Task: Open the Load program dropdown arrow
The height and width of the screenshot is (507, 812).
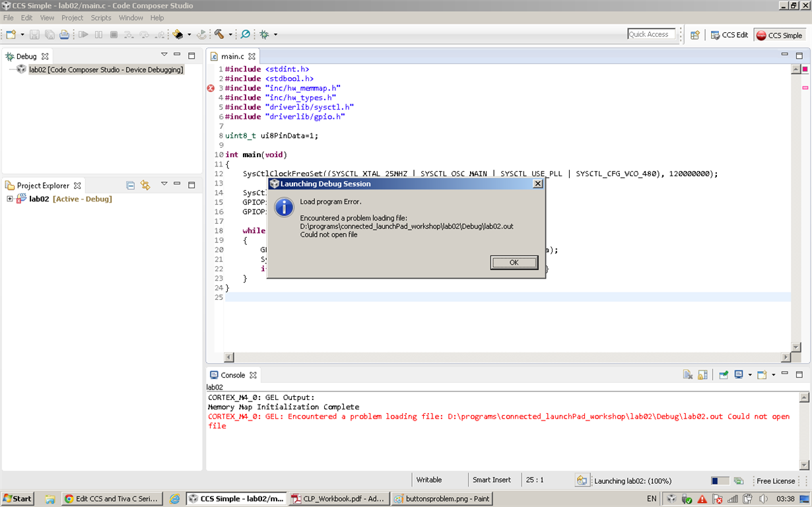Action: 189,34
